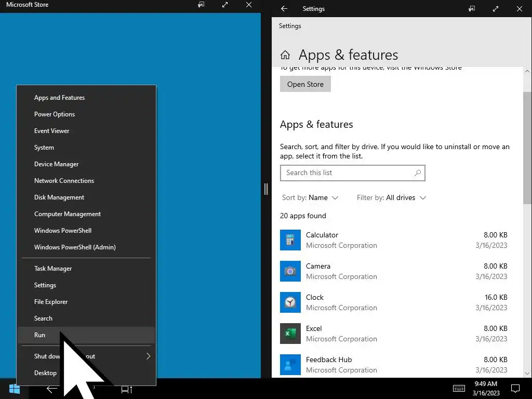Select System in the context menu
The width and height of the screenshot is (532, 399).
click(x=87, y=148)
